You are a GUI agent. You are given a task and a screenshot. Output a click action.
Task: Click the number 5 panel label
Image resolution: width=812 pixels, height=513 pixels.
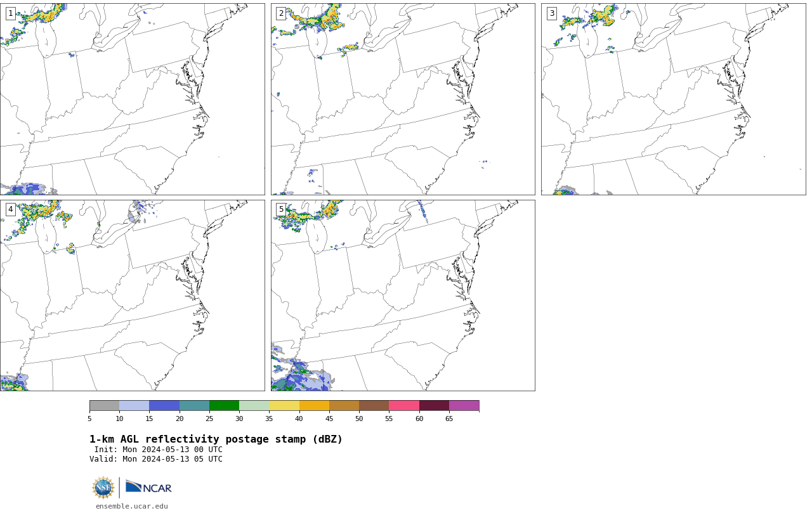(281, 209)
